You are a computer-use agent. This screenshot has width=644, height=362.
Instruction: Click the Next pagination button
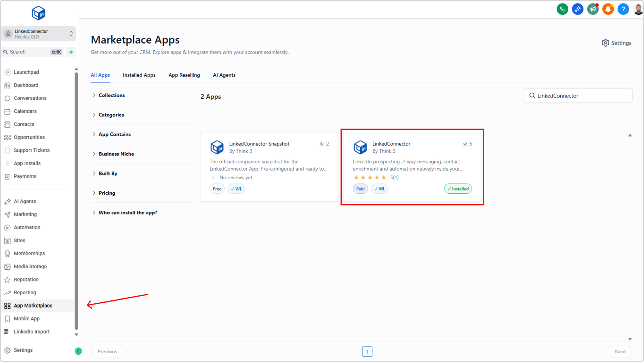pos(620,351)
